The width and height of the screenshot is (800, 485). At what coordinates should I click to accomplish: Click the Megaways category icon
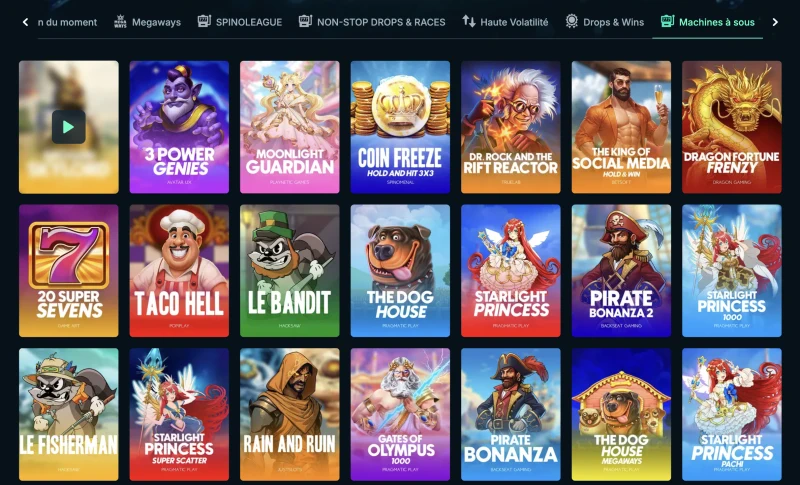(x=120, y=22)
